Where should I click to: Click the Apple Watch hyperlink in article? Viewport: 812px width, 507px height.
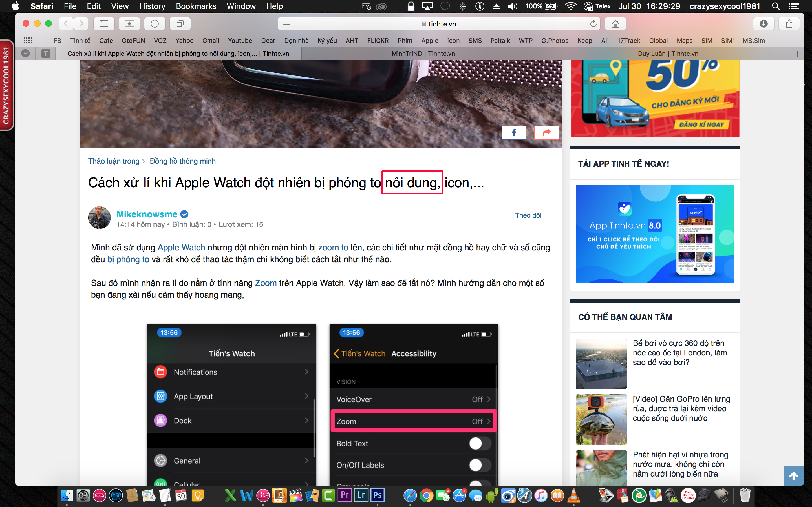tap(181, 248)
